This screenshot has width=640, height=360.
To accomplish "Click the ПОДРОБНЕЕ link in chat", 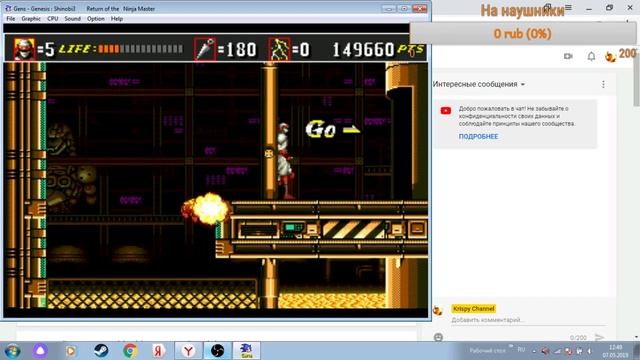I will click(478, 136).
